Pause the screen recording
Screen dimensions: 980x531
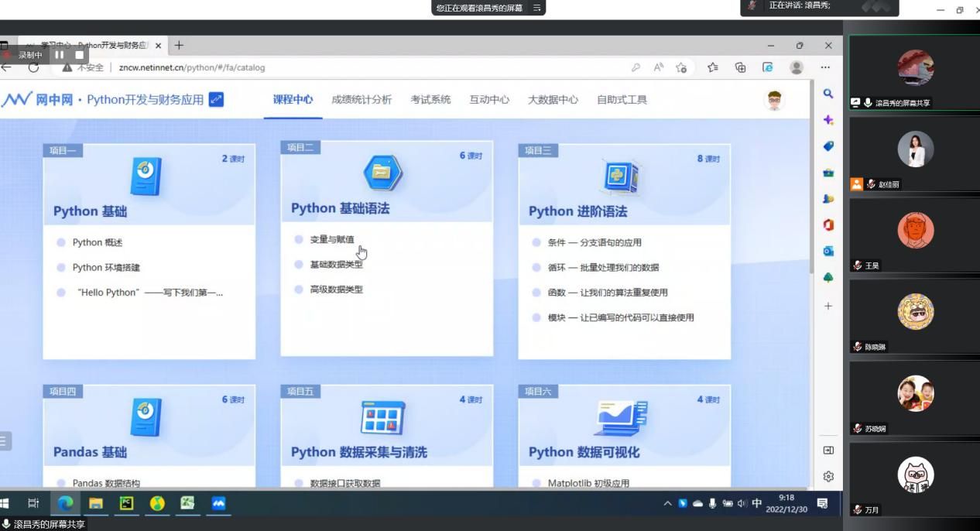60,55
